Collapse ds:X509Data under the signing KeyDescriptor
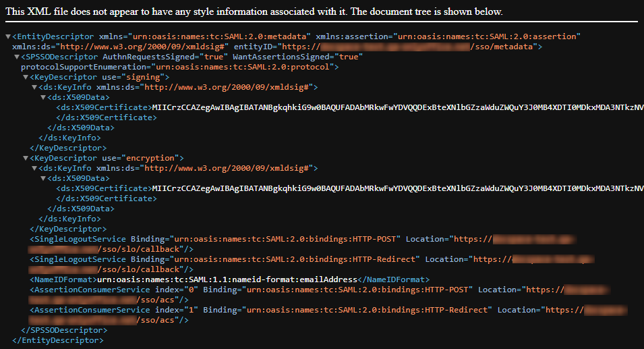The image size is (644, 349). click(43, 97)
